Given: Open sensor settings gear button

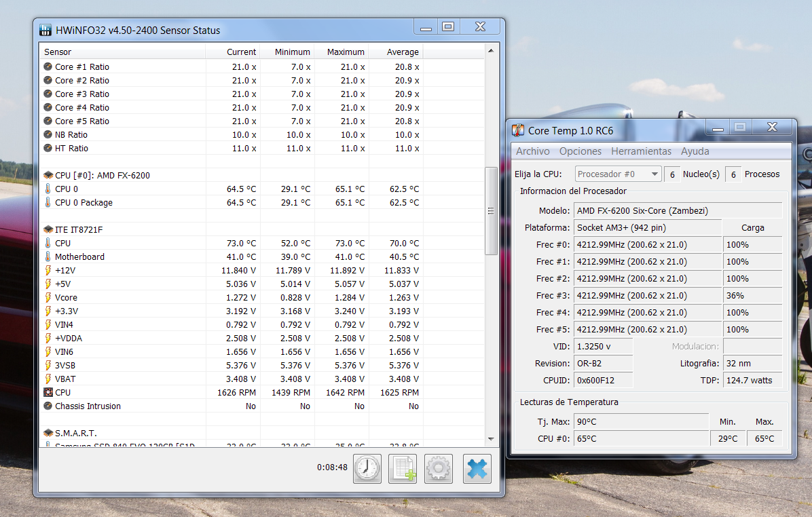Looking at the screenshot, I should tap(439, 469).
